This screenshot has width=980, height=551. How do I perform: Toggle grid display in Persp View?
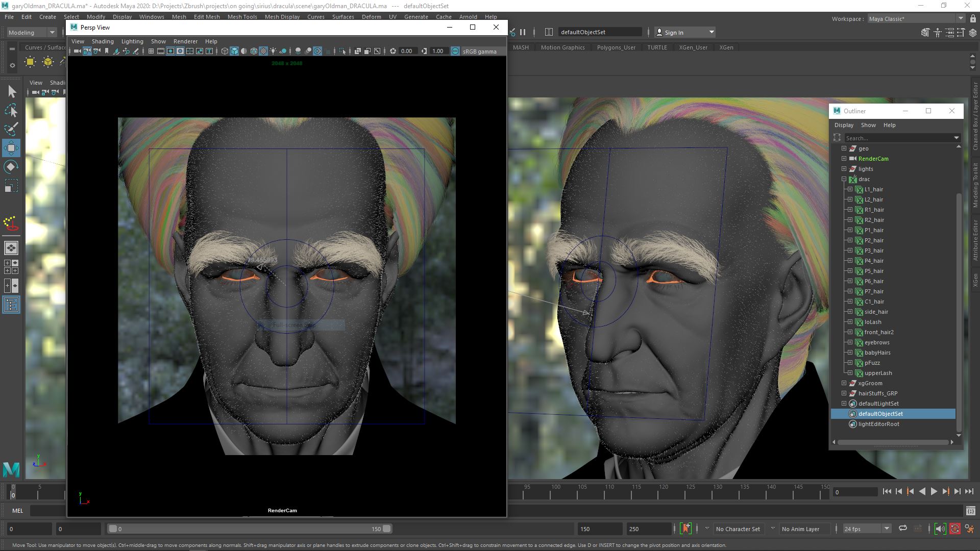click(151, 51)
